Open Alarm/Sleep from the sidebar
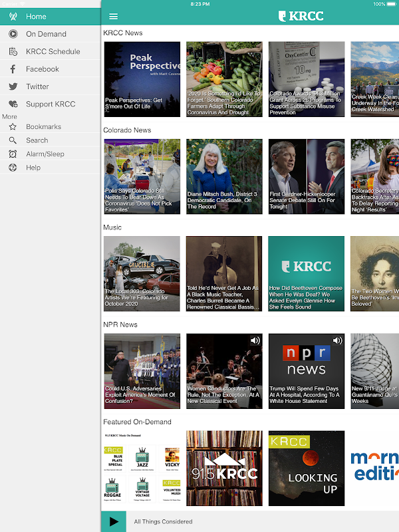Image resolution: width=399 pixels, height=532 pixels. [x=51, y=154]
